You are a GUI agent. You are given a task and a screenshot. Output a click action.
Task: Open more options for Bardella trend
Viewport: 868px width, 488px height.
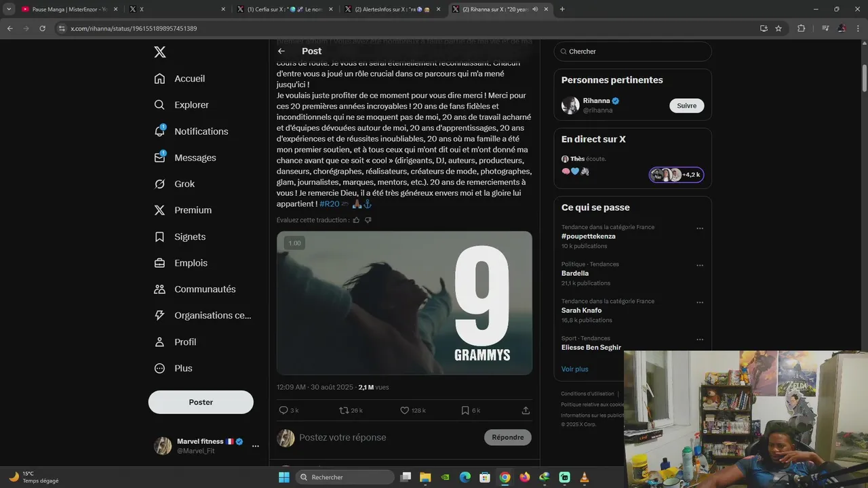pyautogui.click(x=700, y=266)
